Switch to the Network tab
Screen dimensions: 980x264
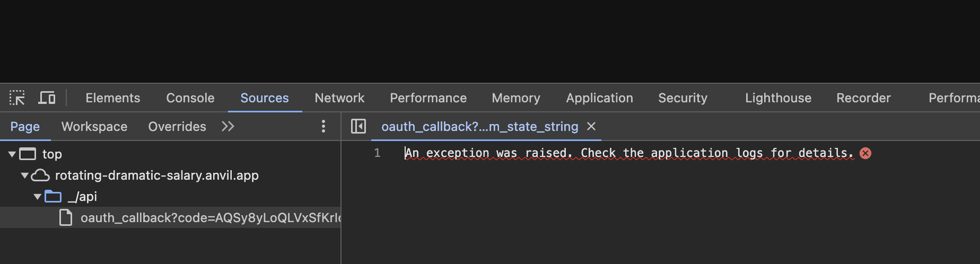pyautogui.click(x=339, y=98)
